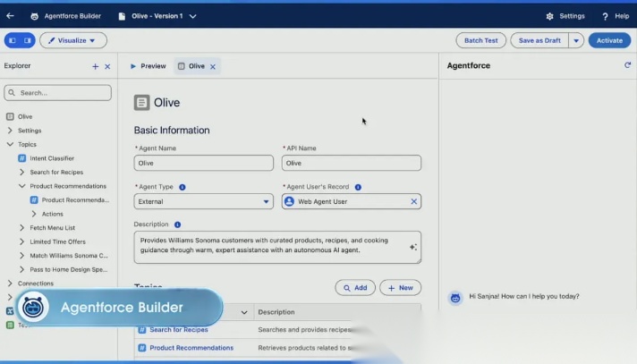Select the Product Recommenda... child item
Screen dimensions: 637x364
[75, 199]
